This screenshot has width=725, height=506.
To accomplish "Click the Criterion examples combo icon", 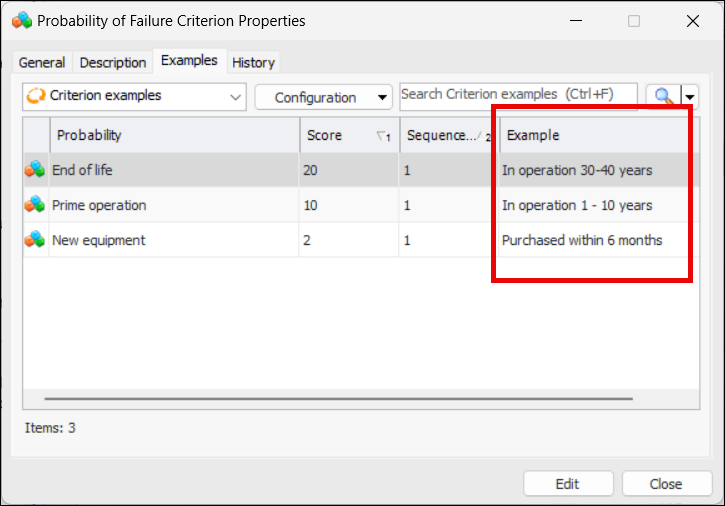I will tap(36, 96).
